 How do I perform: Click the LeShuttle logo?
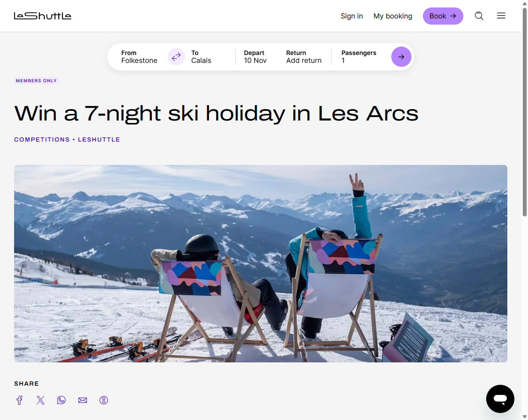[x=43, y=16]
